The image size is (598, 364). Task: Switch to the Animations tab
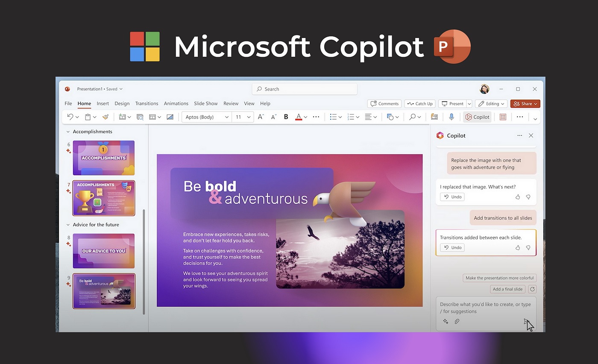click(x=176, y=103)
